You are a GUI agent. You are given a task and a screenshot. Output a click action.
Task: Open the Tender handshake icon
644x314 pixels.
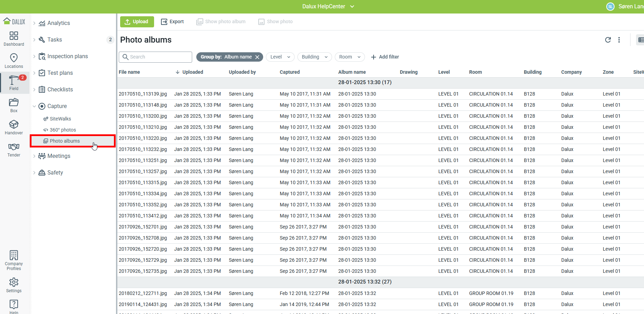(x=14, y=147)
